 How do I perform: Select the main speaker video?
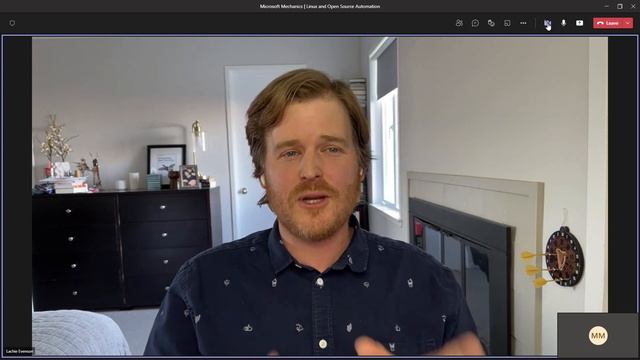point(320,196)
